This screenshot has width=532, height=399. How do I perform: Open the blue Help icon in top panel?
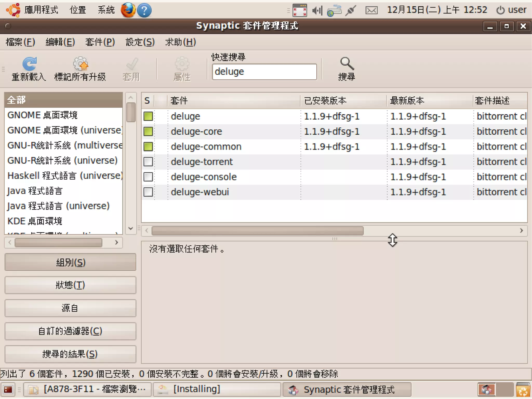click(144, 10)
